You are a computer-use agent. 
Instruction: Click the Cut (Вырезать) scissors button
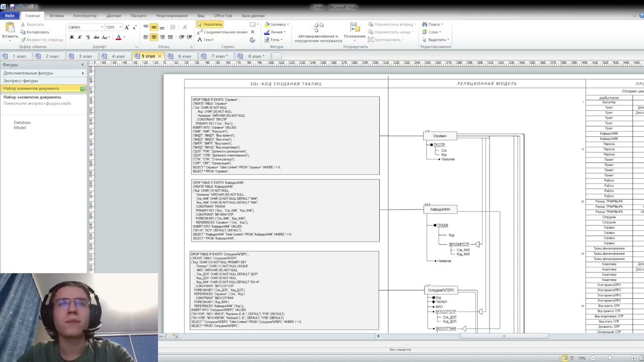pos(32,25)
